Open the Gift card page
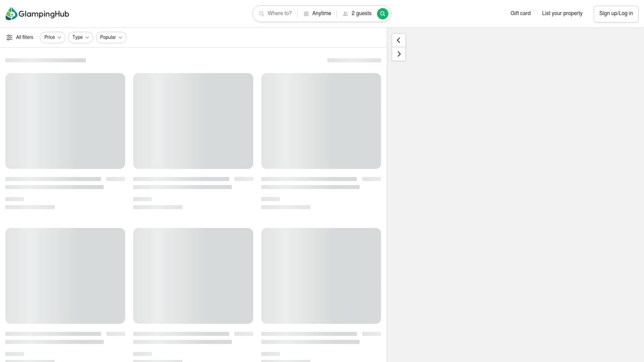The image size is (644, 362). coord(520,13)
